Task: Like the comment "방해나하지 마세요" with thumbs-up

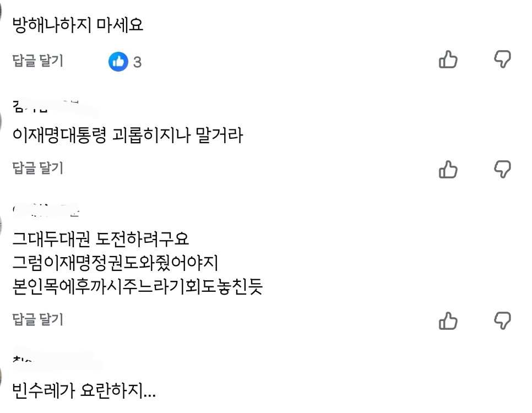Action: pyautogui.click(x=448, y=59)
